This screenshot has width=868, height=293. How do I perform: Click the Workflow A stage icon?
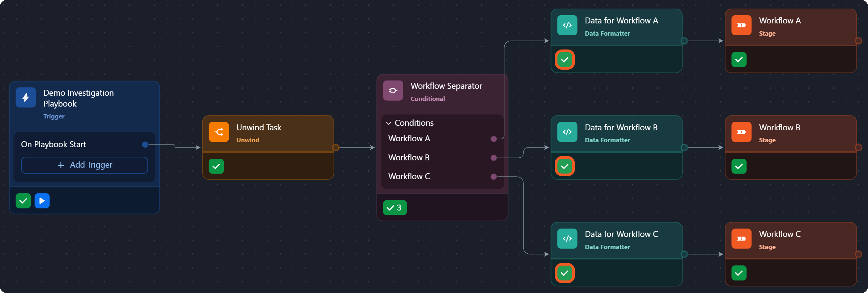pos(741,25)
